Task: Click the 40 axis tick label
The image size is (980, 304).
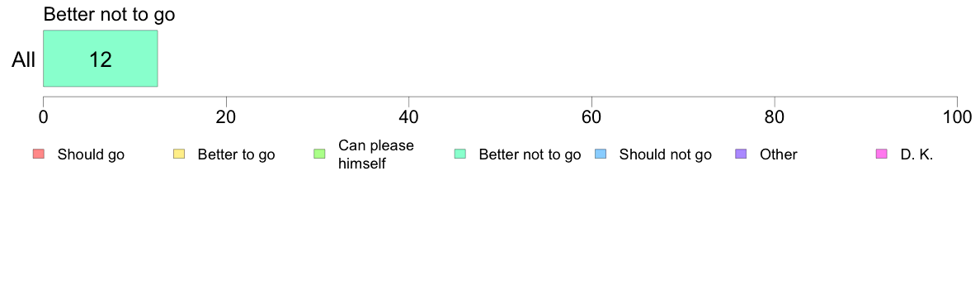Action: click(x=409, y=117)
